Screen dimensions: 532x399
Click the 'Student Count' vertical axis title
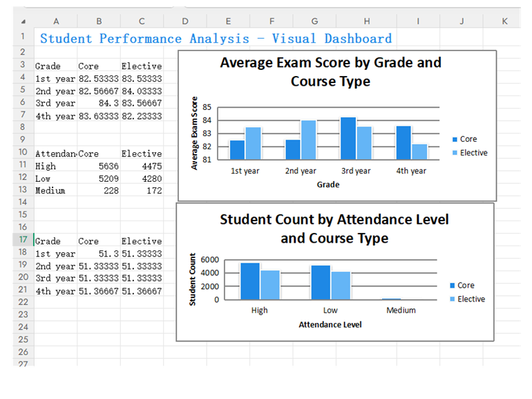tap(192, 279)
